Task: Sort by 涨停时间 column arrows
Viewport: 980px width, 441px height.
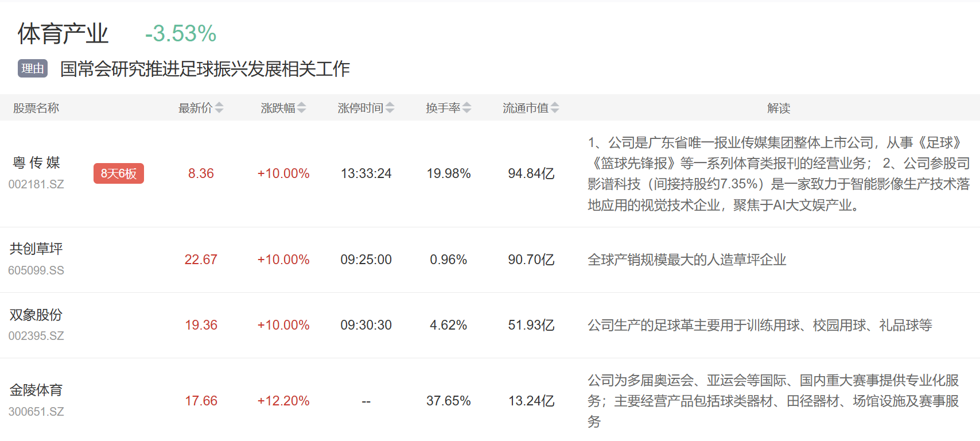Action: coord(390,108)
